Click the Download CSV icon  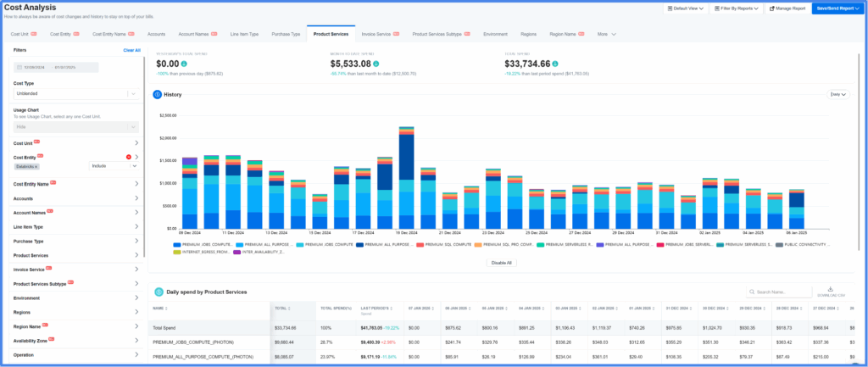(831, 288)
